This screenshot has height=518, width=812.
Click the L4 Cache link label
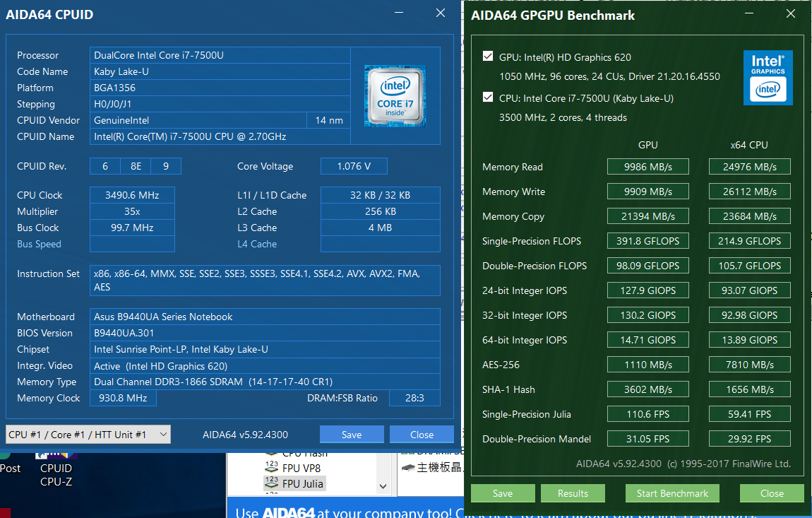tap(257, 244)
